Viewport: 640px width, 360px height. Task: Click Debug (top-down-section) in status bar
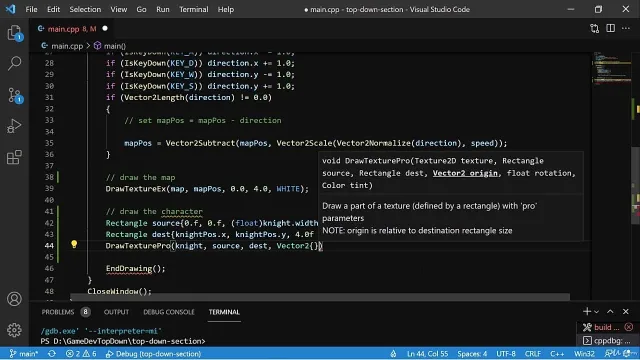pyautogui.click(x=153, y=353)
